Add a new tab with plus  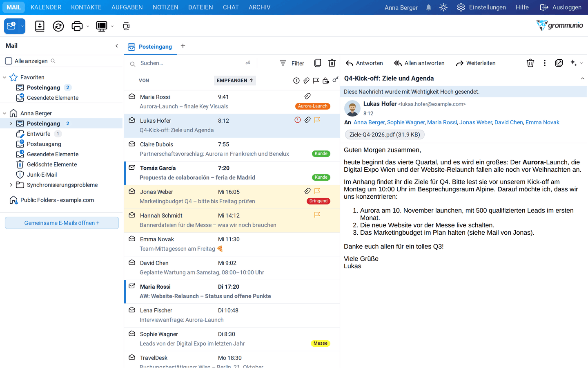[183, 46]
